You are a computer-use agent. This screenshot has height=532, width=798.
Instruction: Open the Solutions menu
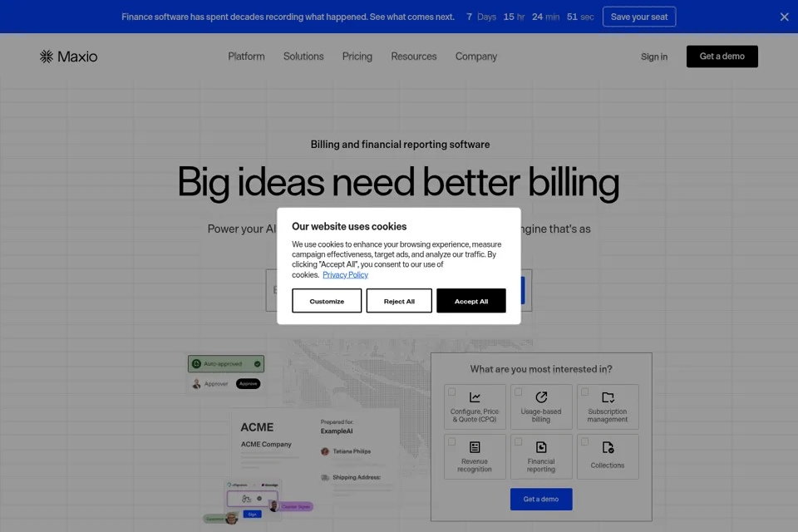coord(303,57)
